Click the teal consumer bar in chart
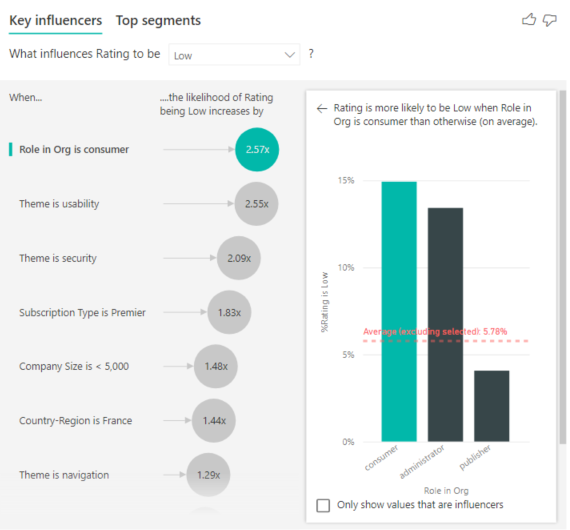Viewport: 570px width, 530px height. click(399, 312)
